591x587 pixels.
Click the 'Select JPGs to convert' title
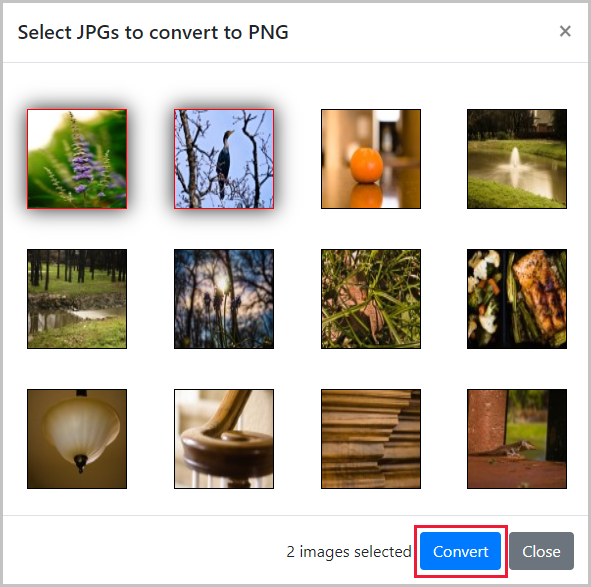(153, 32)
